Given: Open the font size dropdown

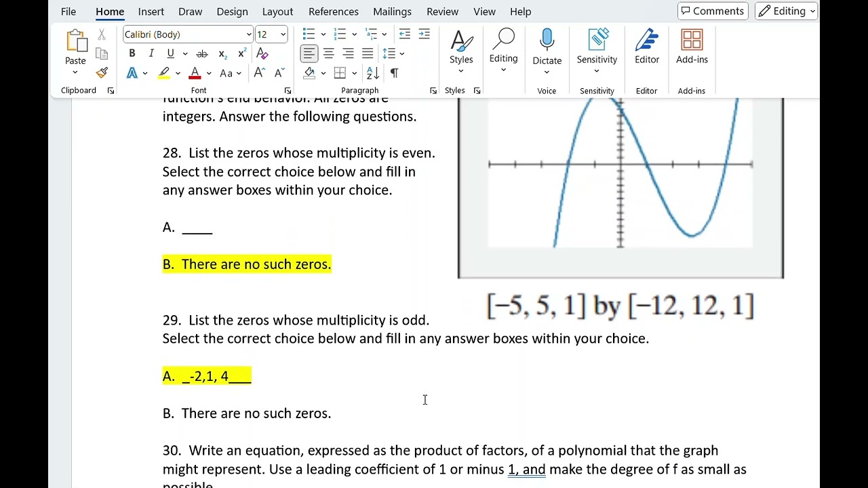Looking at the screenshot, I should point(283,35).
